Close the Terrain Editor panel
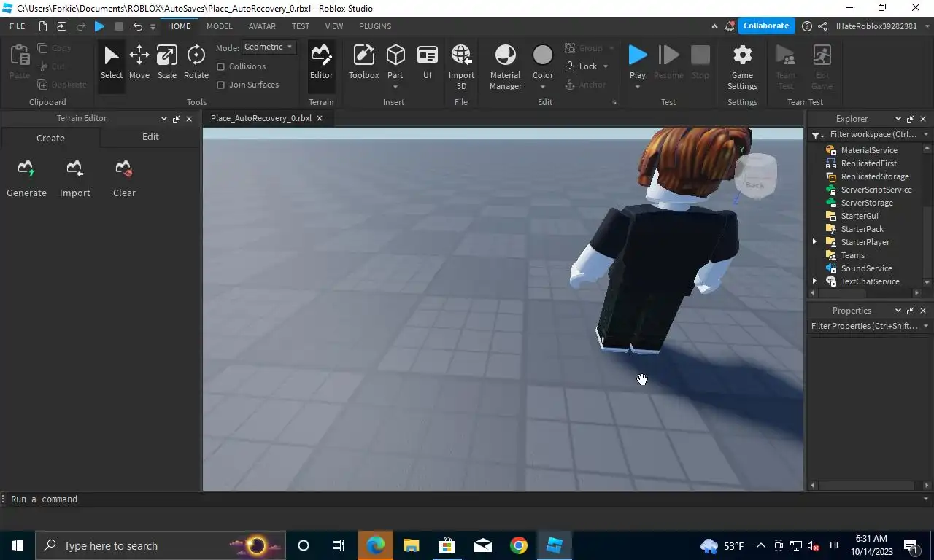The width and height of the screenshot is (934, 560). (189, 119)
